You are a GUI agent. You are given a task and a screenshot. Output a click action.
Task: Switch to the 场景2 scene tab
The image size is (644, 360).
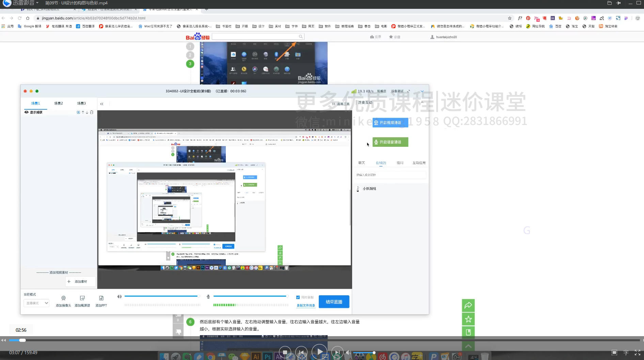pos(58,103)
